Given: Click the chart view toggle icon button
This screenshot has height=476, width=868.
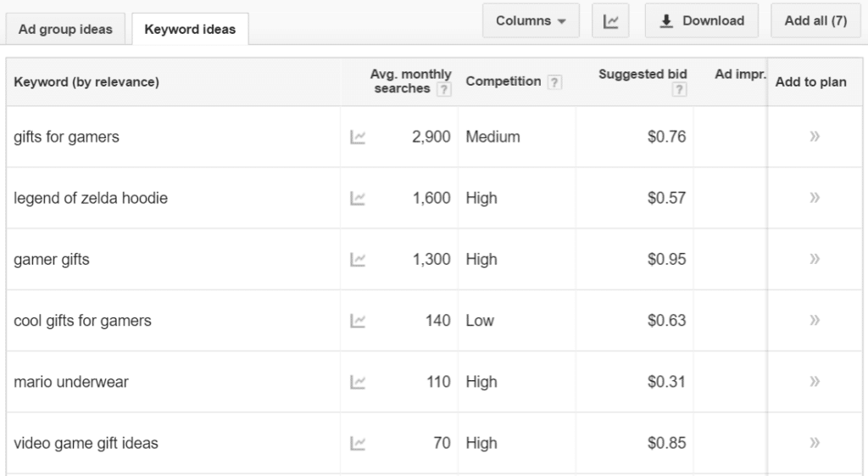Looking at the screenshot, I should [x=610, y=21].
